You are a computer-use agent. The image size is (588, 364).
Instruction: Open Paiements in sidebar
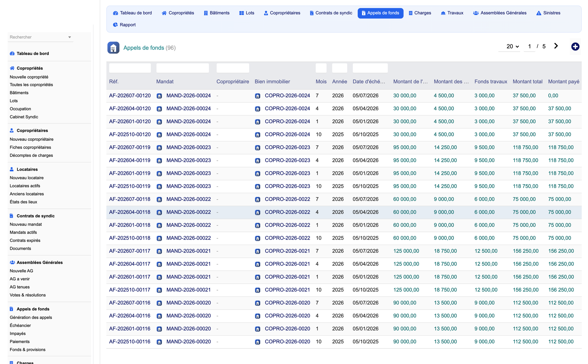[x=20, y=342]
